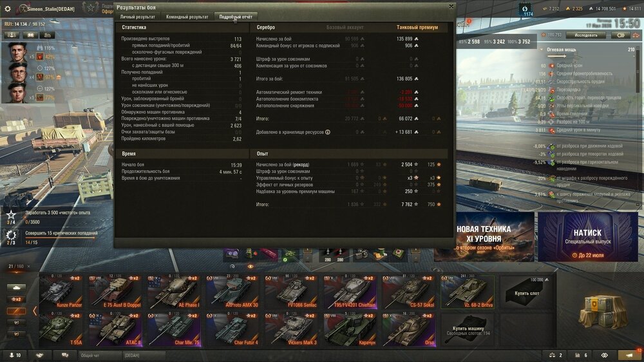644x362 pixels.
Task: Select the Vz. 68-2 Britva tank
Action: (x=468, y=292)
